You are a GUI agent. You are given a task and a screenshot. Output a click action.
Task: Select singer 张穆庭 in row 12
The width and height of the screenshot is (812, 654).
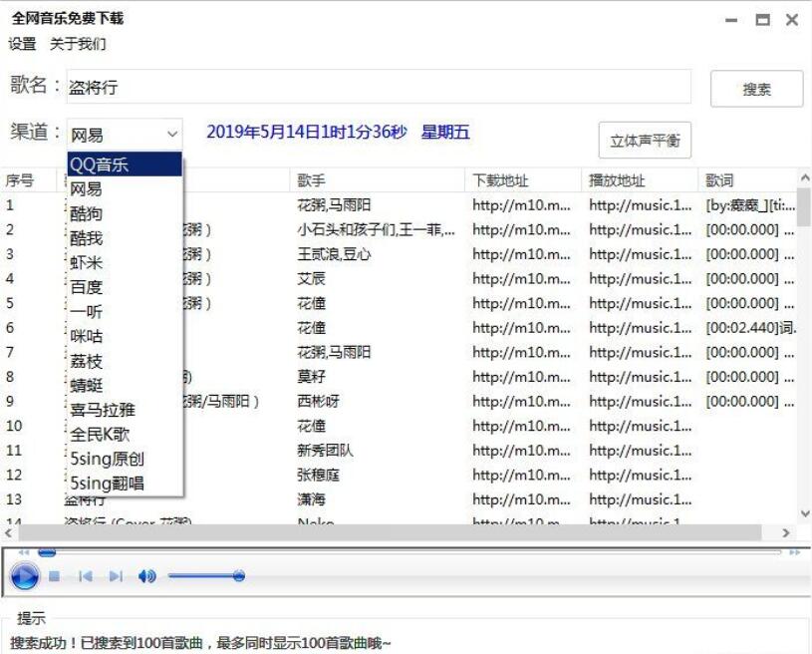pos(319,475)
